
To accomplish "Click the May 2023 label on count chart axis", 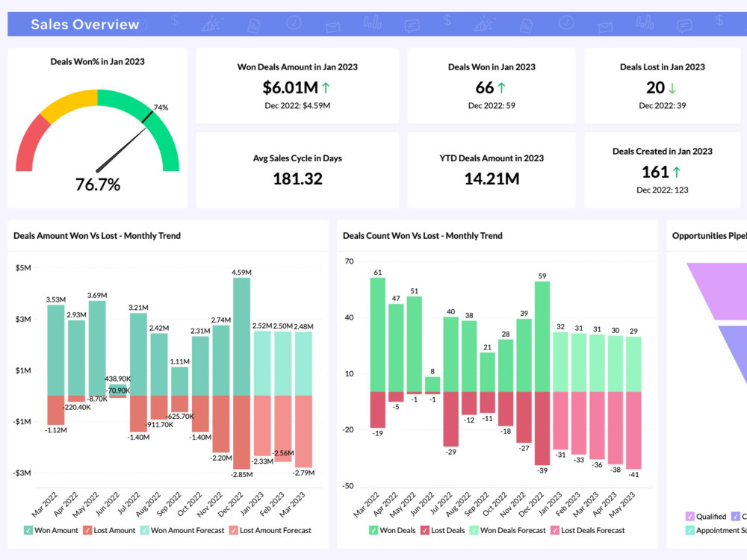I will click(x=622, y=504).
